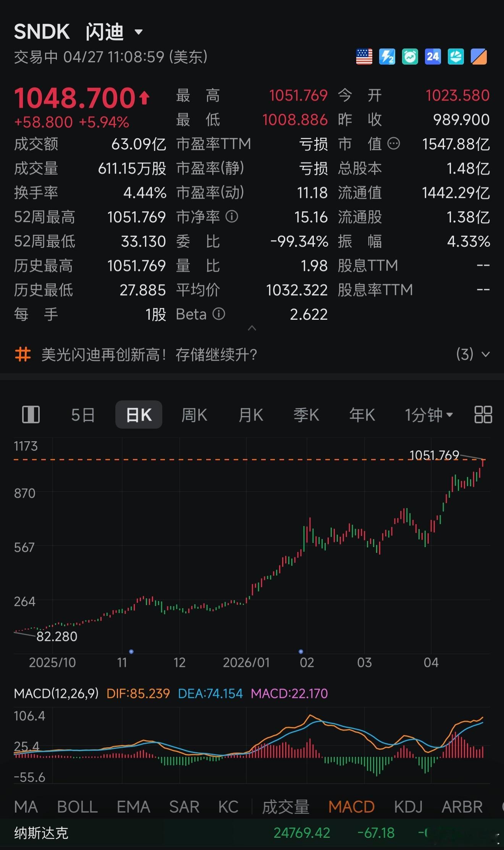Viewport: 504px width, 850px height.
Task: Open the US flag market icon
Action: (364, 57)
